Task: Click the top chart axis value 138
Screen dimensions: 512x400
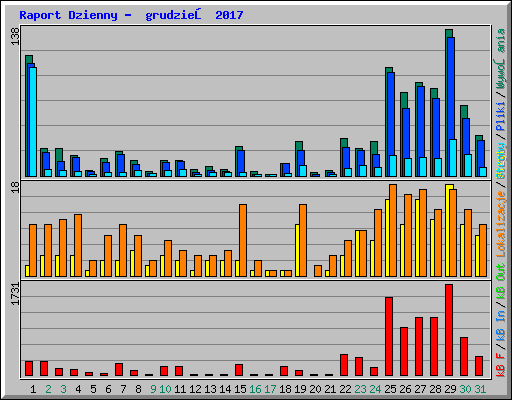Action: [15, 36]
